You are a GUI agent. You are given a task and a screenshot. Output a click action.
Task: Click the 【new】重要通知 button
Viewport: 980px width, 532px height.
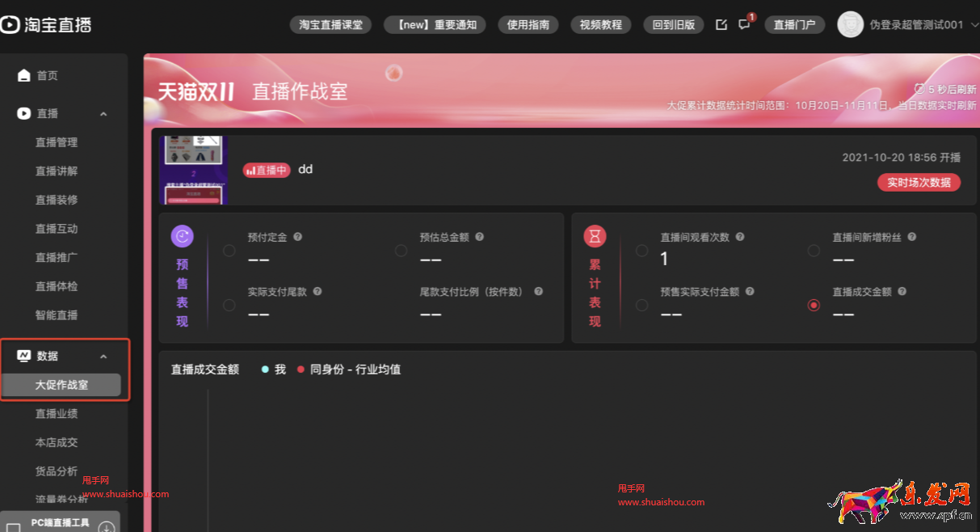click(x=435, y=24)
